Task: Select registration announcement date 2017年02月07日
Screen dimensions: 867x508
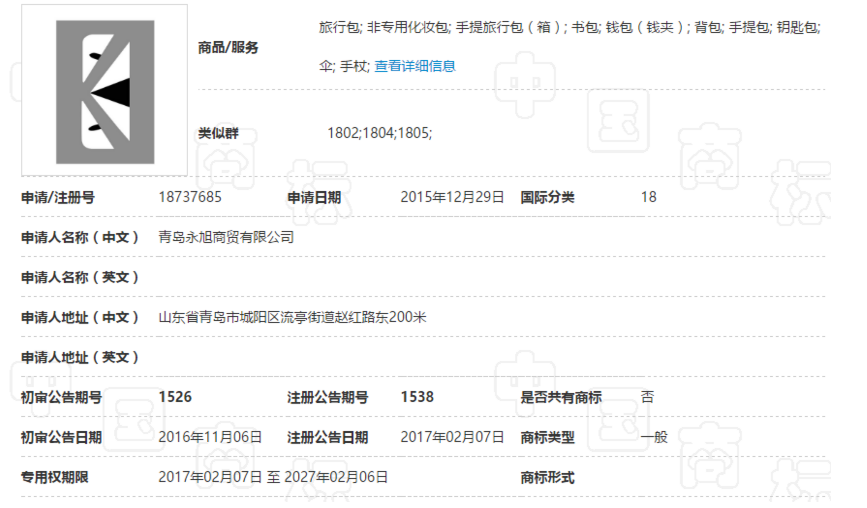Action: point(452,438)
